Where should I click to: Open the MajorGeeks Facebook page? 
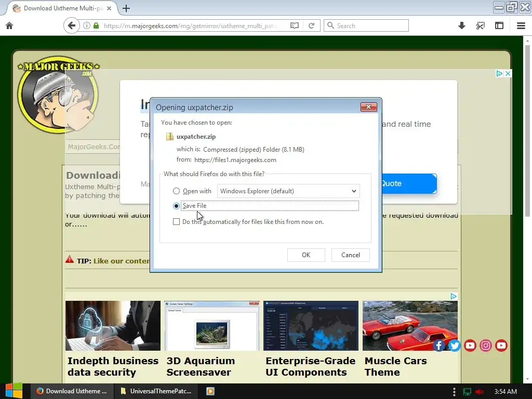click(438, 345)
